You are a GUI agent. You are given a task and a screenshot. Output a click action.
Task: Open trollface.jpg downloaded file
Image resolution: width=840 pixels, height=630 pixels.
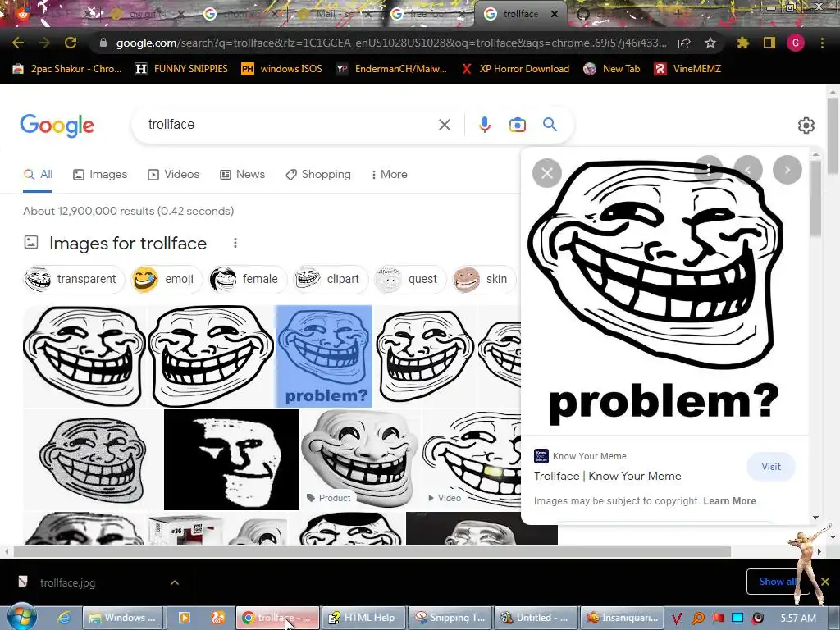click(67, 582)
